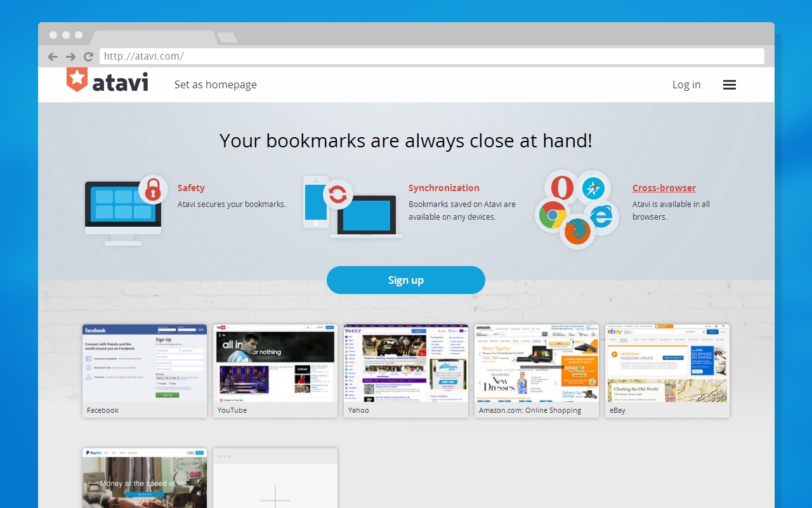Click the text 'Bookmarks saved on Atavi are'
Viewport: 812px width, 508px height.
tap(462, 204)
